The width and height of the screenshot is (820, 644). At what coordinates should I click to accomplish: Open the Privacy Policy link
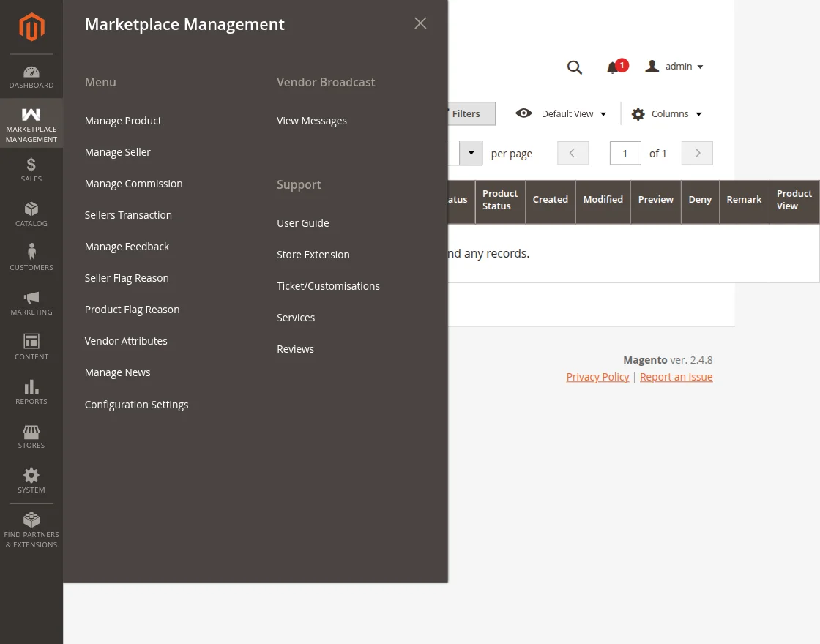(597, 376)
